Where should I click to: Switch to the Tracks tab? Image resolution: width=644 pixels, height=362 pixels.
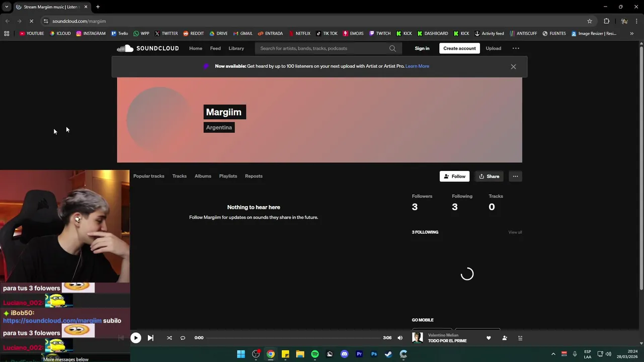[x=179, y=176]
